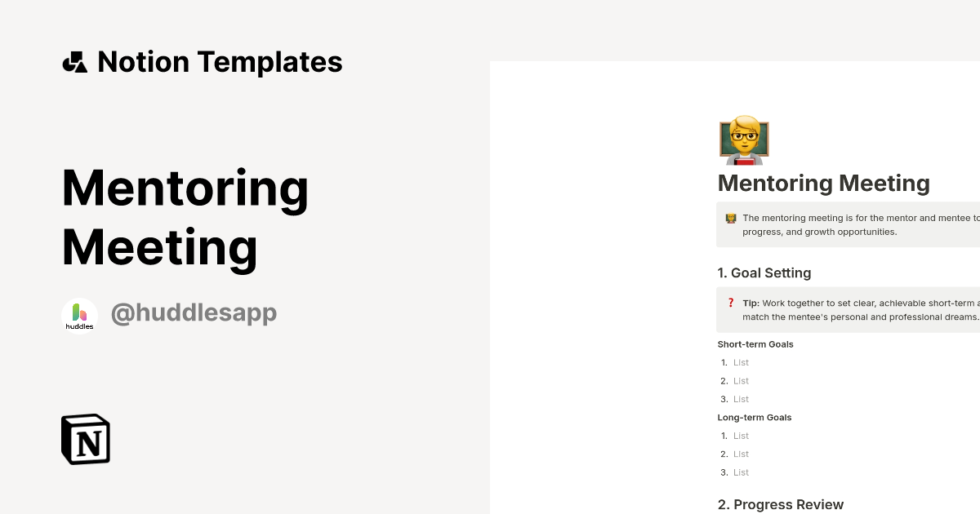Image resolution: width=980 pixels, height=514 pixels.
Task: Click second list item under Short-term Goals
Action: coord(741,381)
